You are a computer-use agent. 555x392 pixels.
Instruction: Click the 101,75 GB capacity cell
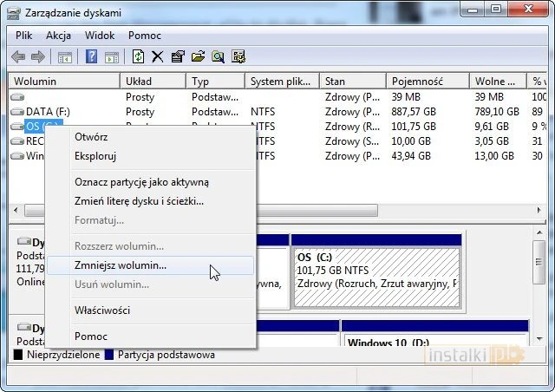tap(414, 127)
